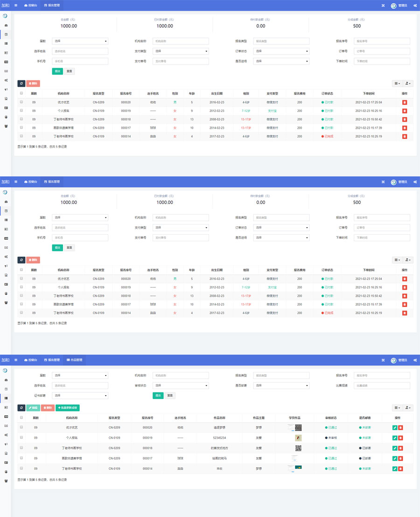Click the bullhorn sidebar icon on the 作品管理 screen

[x=6, y=444]
